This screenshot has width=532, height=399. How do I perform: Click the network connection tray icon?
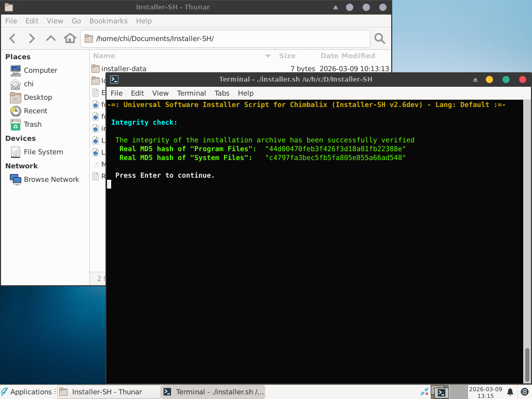point(424,392)
